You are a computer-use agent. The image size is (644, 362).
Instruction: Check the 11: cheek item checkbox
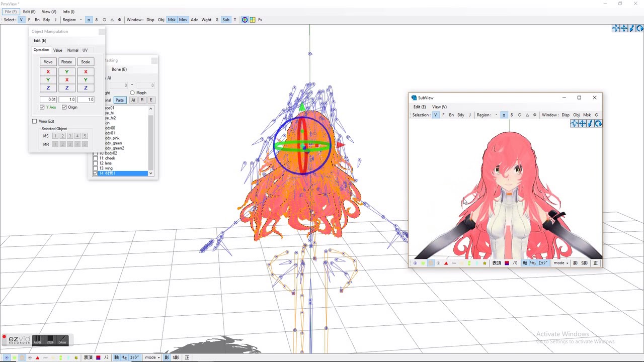pos(96,158)
